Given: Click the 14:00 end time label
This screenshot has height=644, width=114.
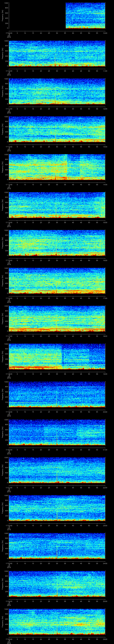Looking at the screenshot, I should coord(105,184).
